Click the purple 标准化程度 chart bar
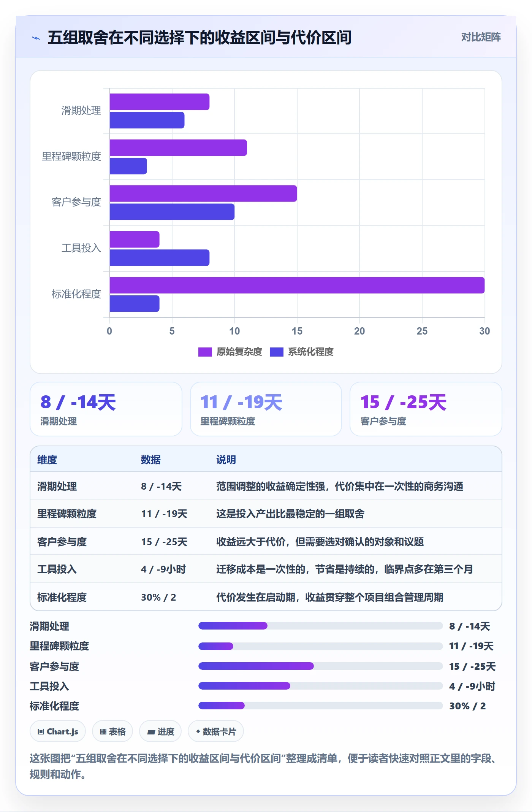The image size is (532, 812). [297, 285]
